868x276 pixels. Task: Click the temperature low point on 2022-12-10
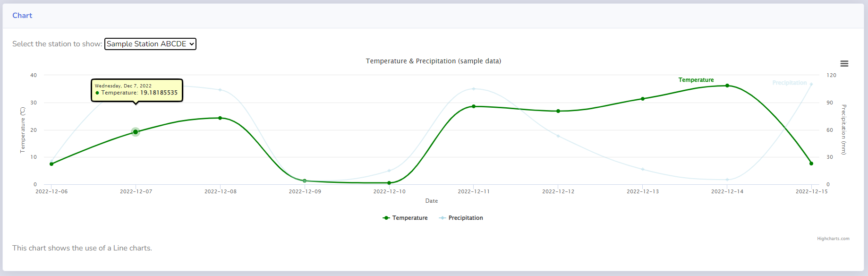point(389,183)
